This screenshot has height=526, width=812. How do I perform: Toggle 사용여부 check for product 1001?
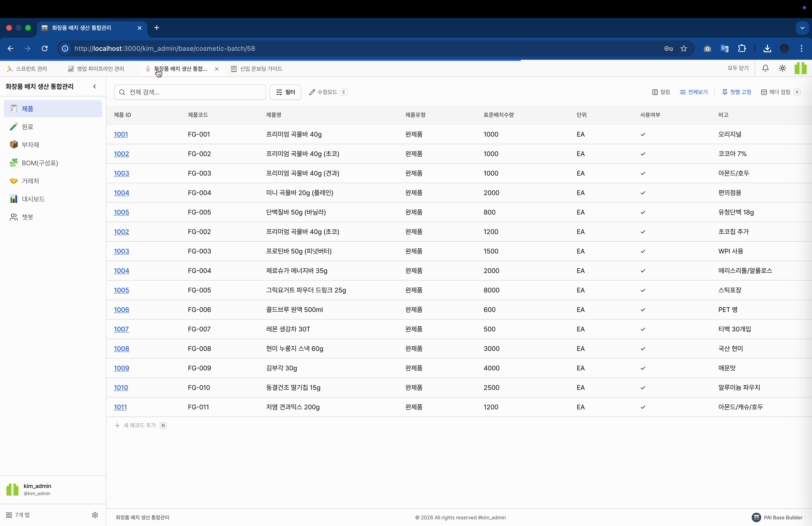point(643,134)
